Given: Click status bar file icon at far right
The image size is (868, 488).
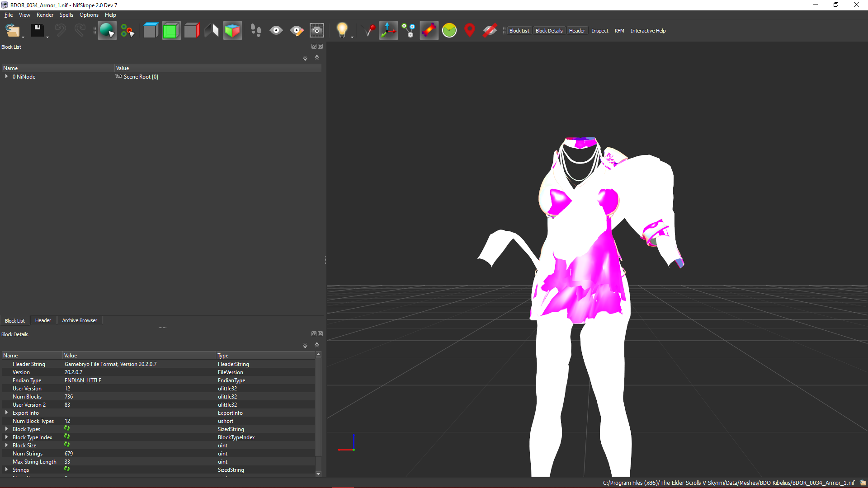Looking at the screenshot, I should [x=863, y=483].
